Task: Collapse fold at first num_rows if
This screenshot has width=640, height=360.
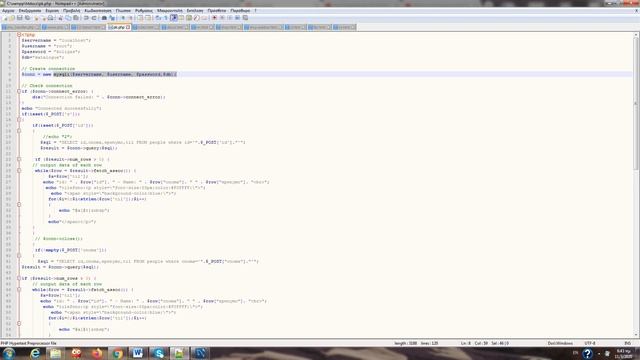Action: (x=19, y=159)
